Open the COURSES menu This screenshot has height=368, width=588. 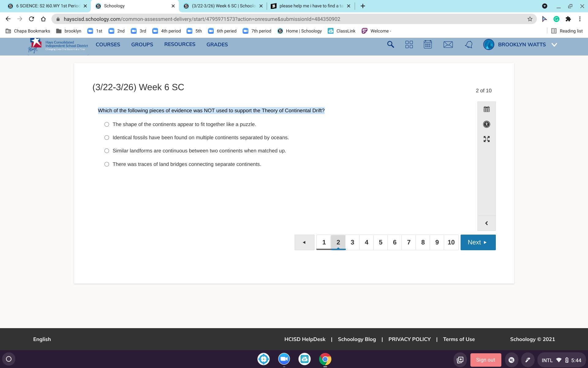tap(108, 44)
